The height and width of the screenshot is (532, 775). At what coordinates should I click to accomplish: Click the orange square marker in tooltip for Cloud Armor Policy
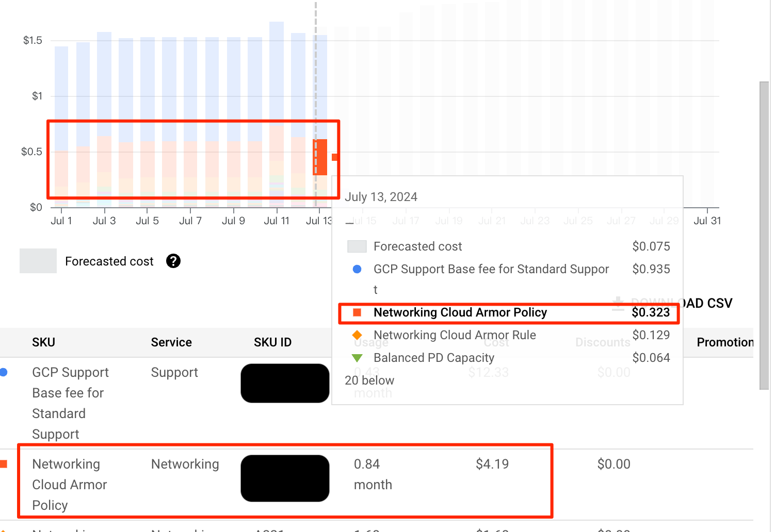coord(357,312)
